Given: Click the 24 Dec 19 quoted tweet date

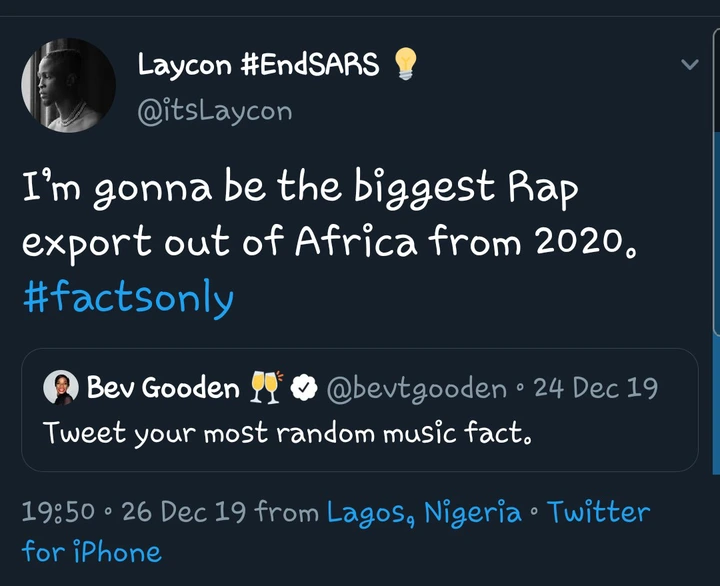Looking at the screenshot, I should tap(595, 389).
